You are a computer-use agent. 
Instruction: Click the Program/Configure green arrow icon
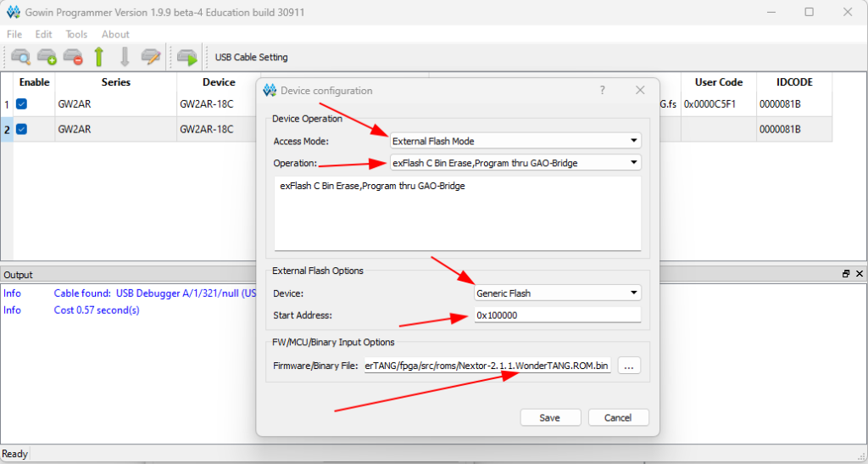pos(187,57)
